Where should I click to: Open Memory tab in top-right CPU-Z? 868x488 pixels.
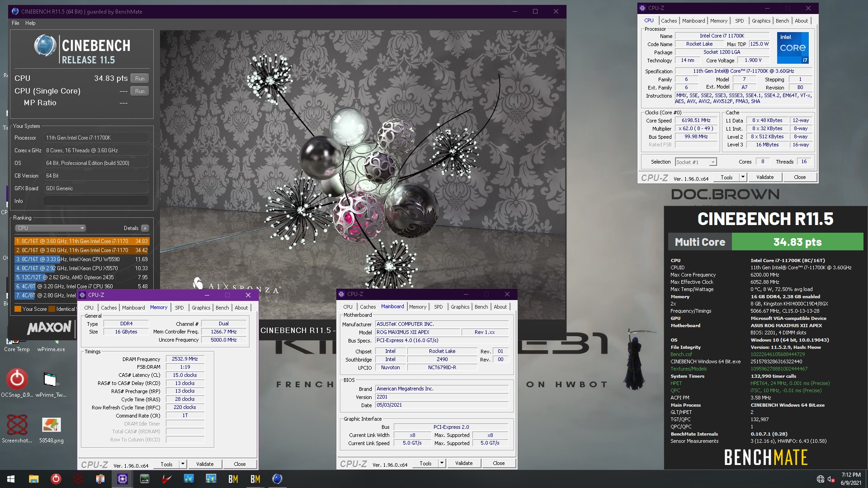718,21
